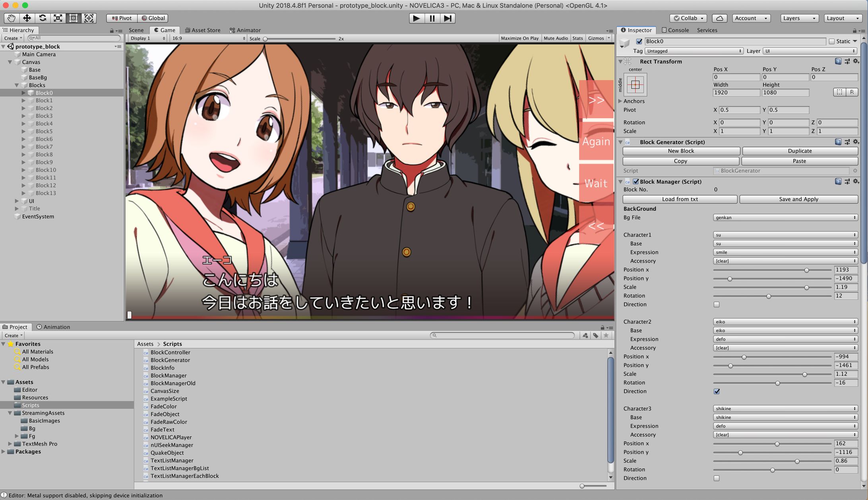Click Save and Apply button
Viewport: 868px width, 500px height.
(x=798, y=199)
